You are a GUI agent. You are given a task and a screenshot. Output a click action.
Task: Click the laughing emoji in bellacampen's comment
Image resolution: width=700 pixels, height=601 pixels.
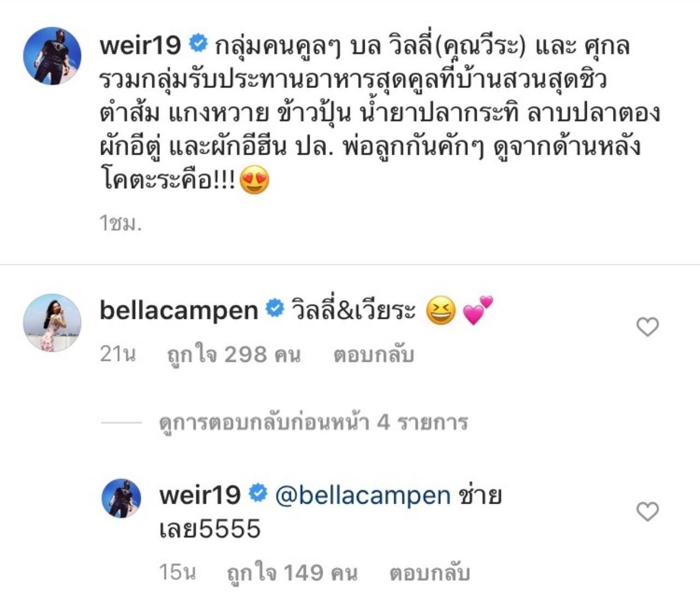tap(441, 310)
